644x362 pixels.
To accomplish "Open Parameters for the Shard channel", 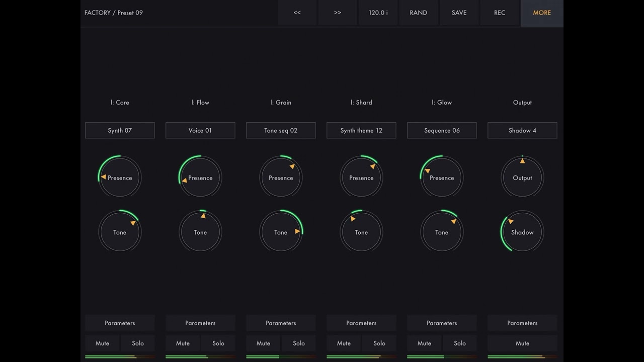I will point(361,323).
